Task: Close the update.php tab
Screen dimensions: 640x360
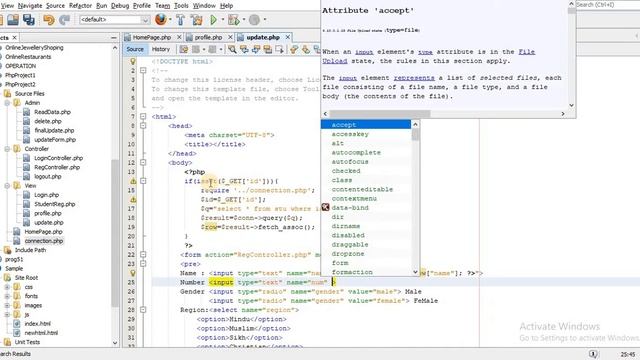Action: click(288, 37)
